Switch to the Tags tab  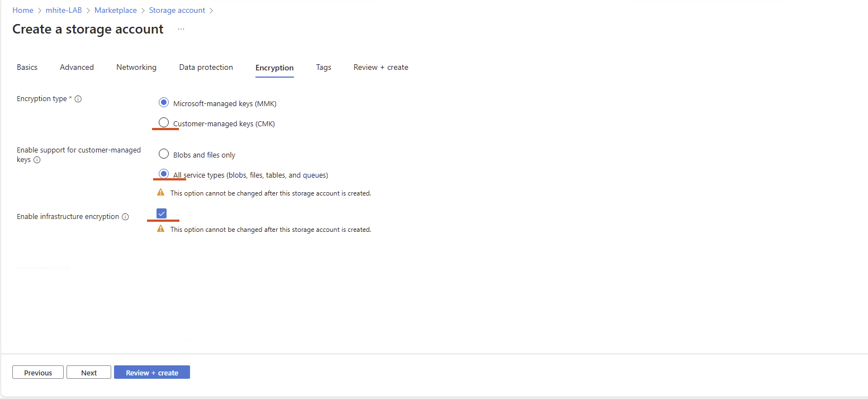[x=324, y=67]
